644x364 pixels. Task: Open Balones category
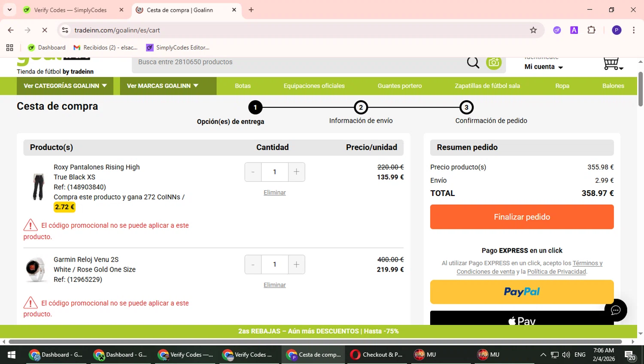(613, 86)
